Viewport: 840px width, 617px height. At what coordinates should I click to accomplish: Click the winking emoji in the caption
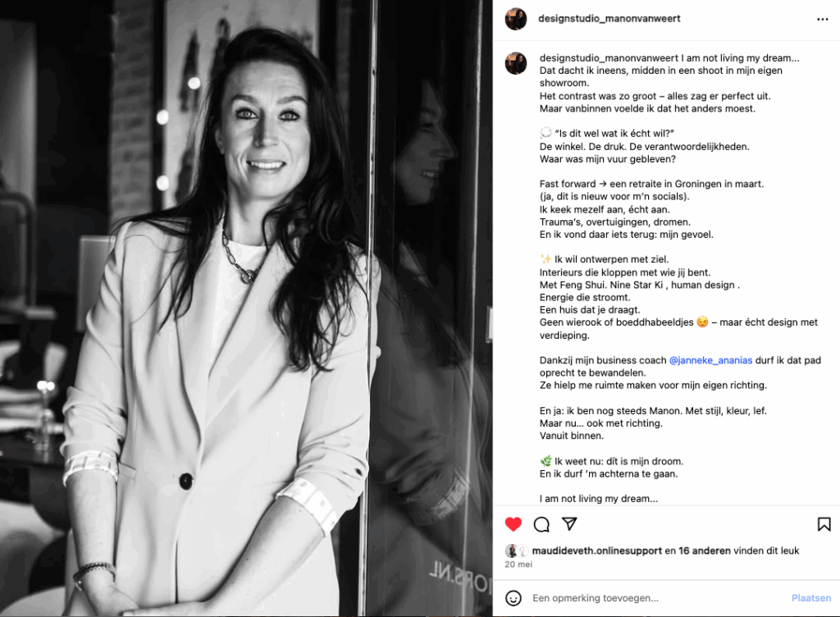pos(702,322)
